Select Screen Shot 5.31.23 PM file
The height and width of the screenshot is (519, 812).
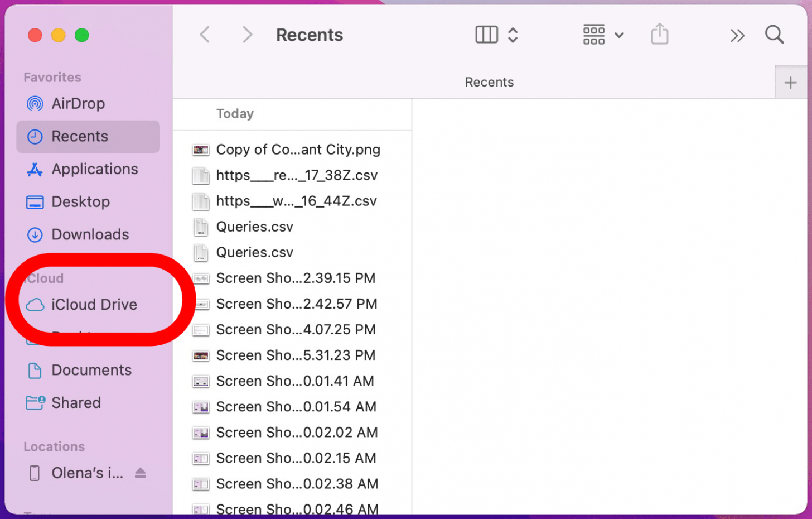point(296,355)
